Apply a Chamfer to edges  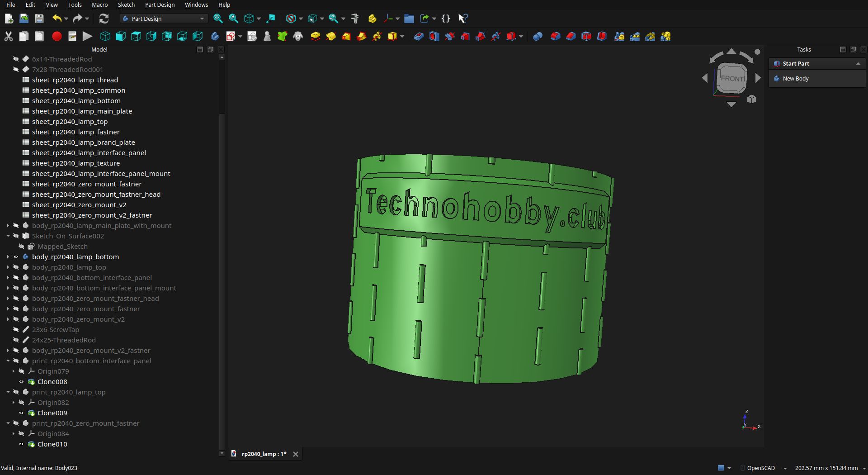point(571,37)
